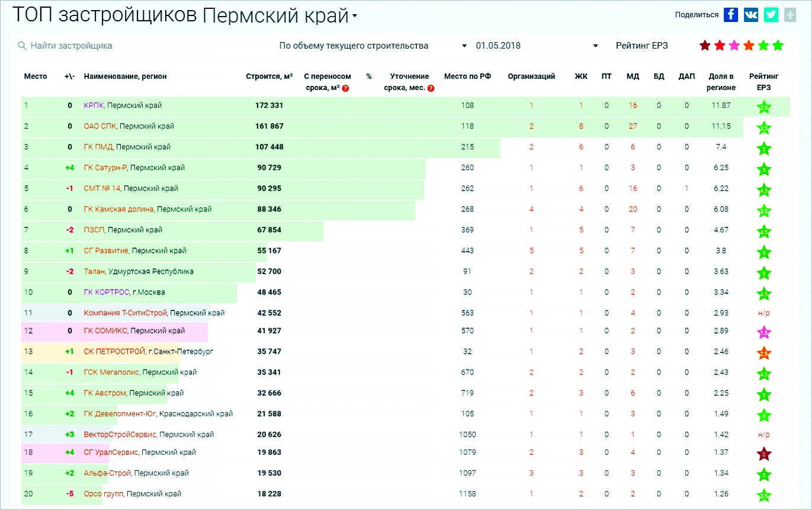Click the pink rating star in ГК СОМИКС row
This screenshot has width=812, height=510.
(x=764, y=332)
